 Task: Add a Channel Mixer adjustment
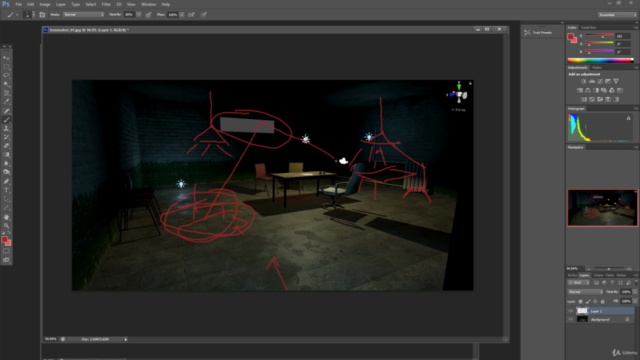612,90
